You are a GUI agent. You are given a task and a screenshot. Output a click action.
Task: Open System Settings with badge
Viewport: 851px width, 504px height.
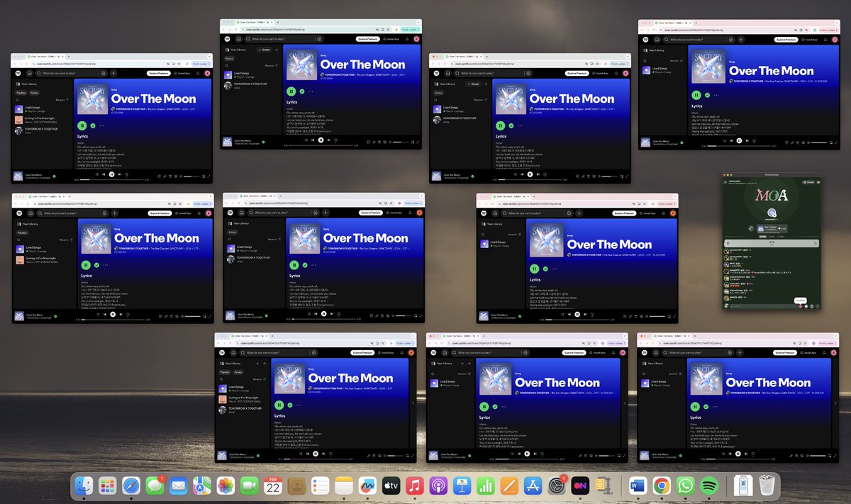point(557,486)
